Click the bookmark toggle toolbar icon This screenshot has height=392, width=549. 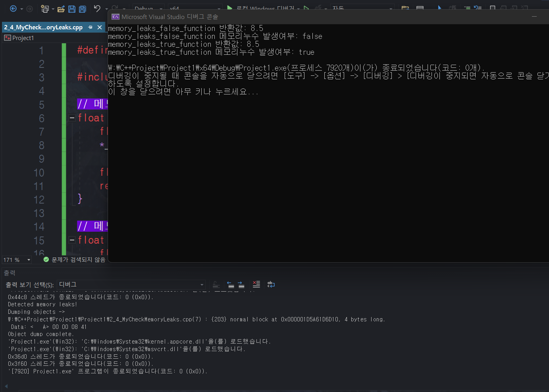(x=493, y=8)
